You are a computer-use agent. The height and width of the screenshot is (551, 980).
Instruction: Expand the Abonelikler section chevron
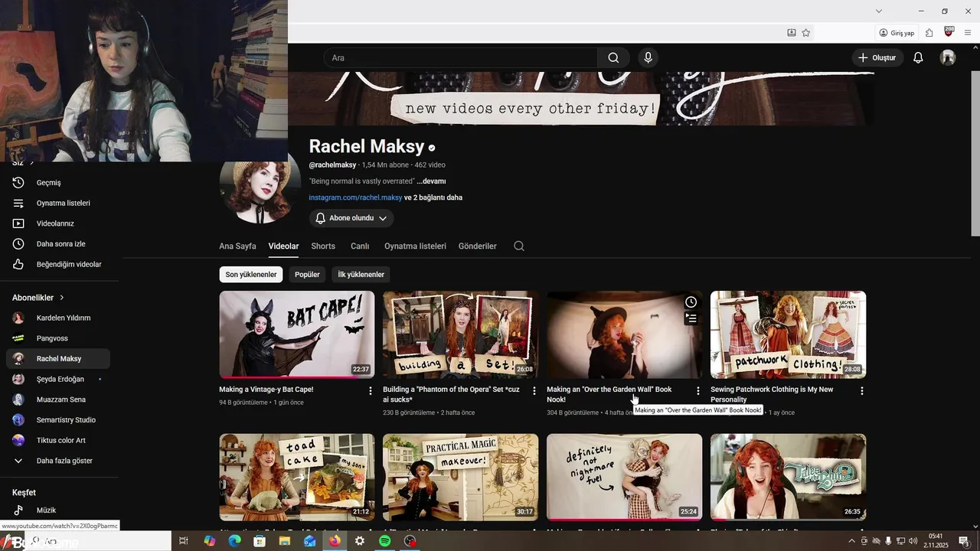click(x=62, y=298)
